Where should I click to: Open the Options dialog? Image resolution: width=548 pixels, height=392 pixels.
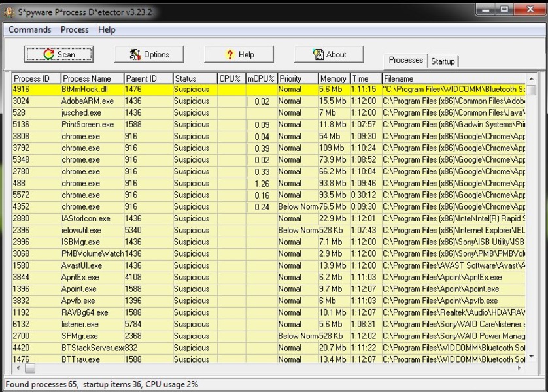(149, 54)
